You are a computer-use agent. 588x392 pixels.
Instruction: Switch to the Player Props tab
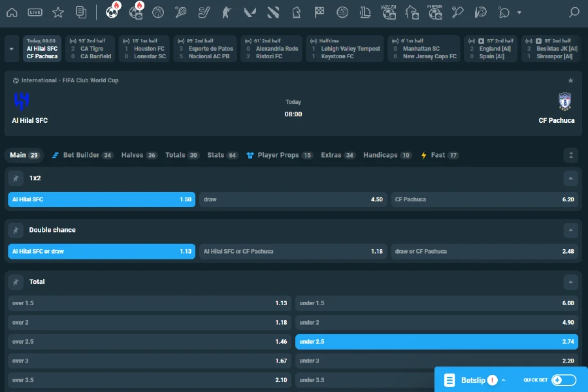(x=279, y=155)
